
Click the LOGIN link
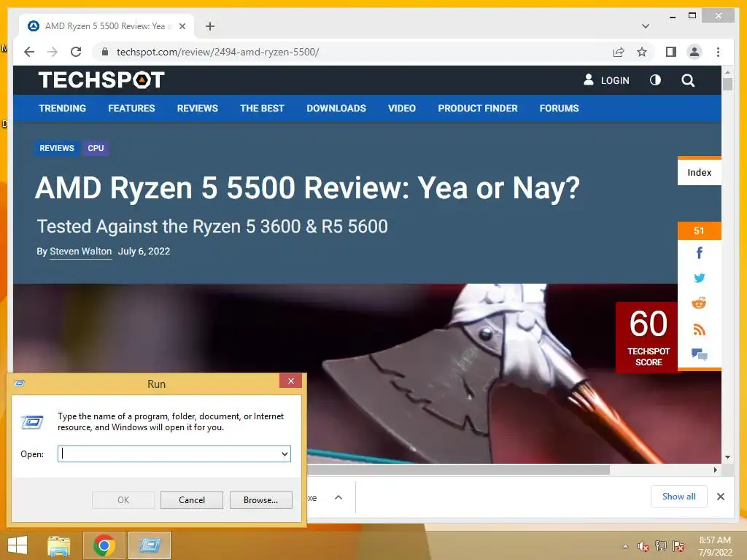point(606,80)
